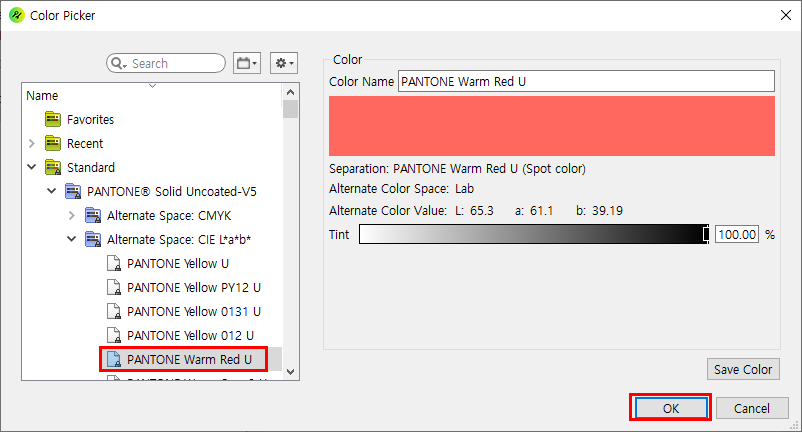Collapse Alternate Space: CIE L*a*b* node
Screen dimensions: 802x432
[72, 239]
